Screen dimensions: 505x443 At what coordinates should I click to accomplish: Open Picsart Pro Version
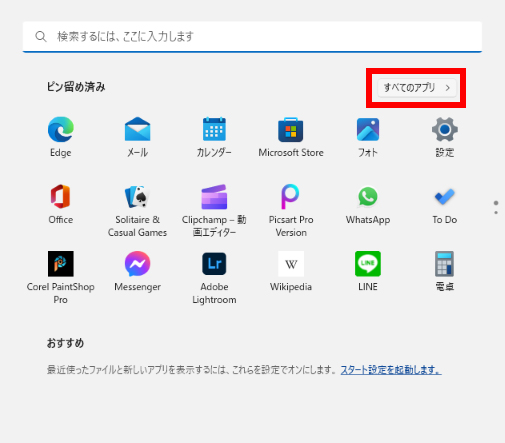(291, 210)
